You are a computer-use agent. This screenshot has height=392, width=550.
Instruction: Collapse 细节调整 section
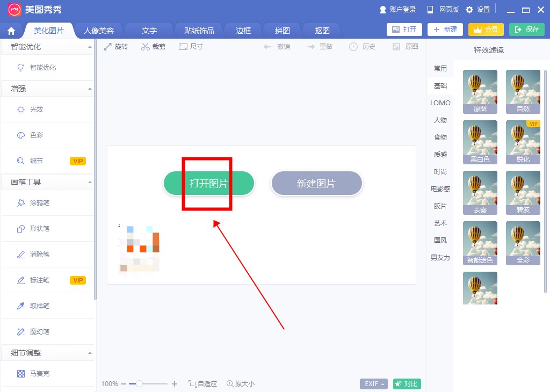tap(90, 353)
